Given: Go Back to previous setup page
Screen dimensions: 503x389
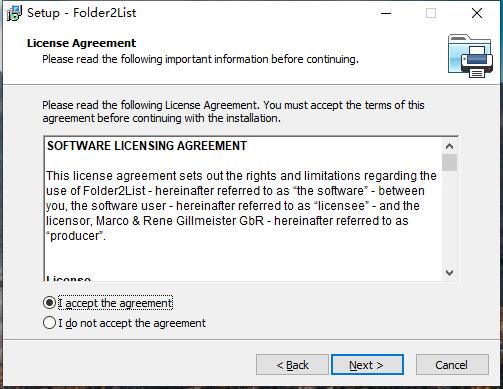Looking at the screenshot, I should click(x=292, y=365).
